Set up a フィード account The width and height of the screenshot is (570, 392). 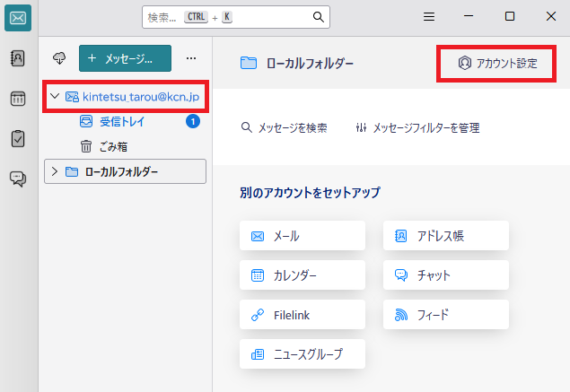coord(446,315)
